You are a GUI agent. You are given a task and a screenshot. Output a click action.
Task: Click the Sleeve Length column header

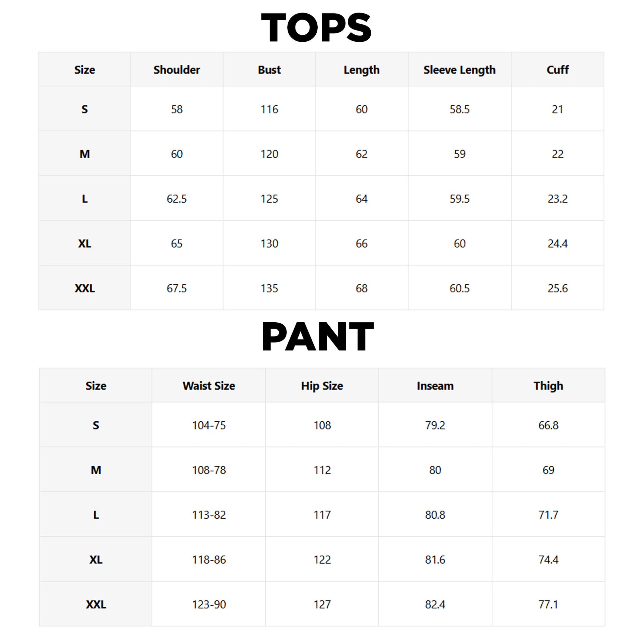pyautogui.click(x=459, y=70)
